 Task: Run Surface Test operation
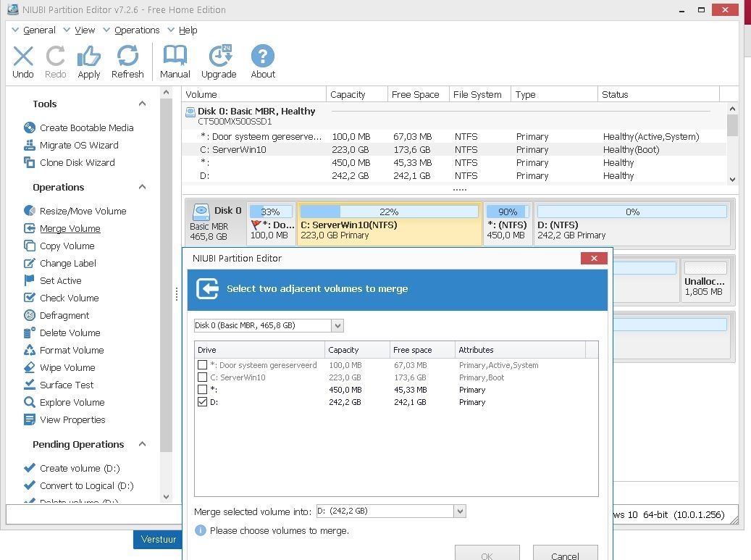[x=67, y=385]
